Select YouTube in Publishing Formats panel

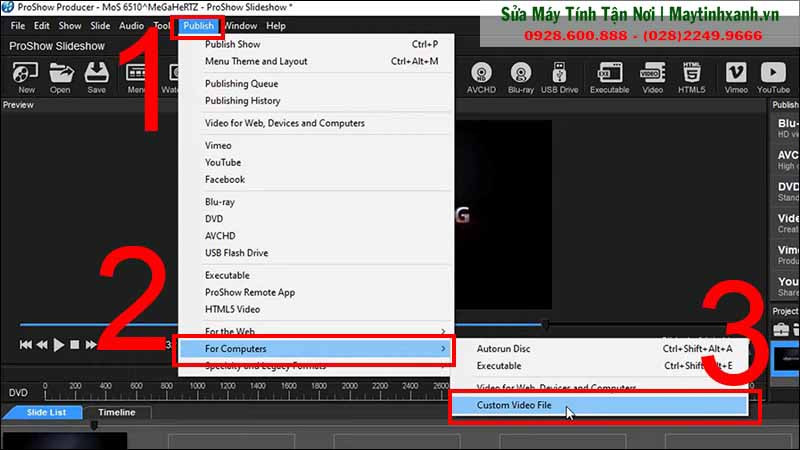786,286
